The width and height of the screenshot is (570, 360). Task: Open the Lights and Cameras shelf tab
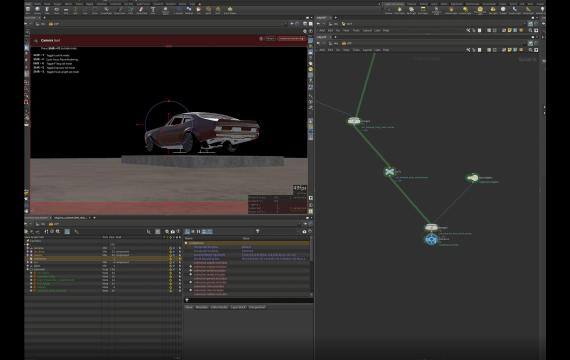[394, 4]
